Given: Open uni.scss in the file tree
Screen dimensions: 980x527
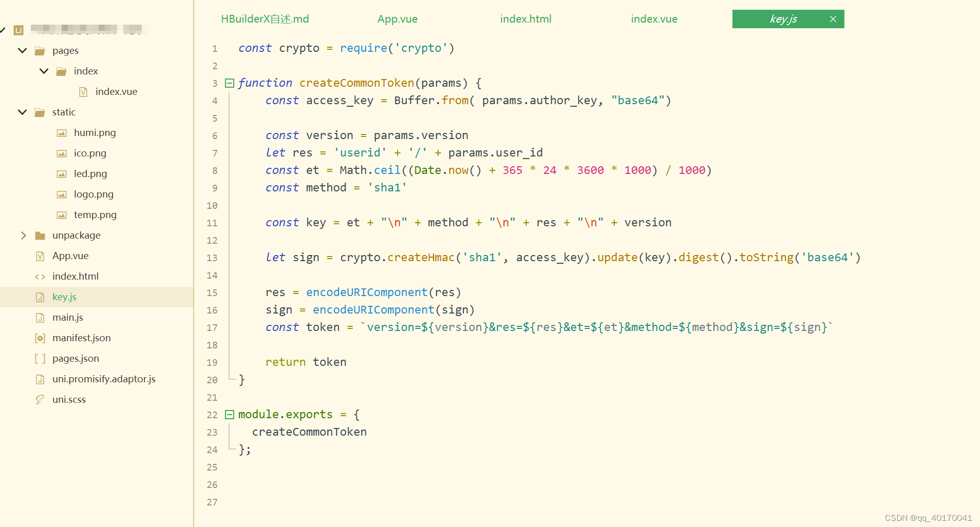Looking at the screenshot, I should (69, 399).
